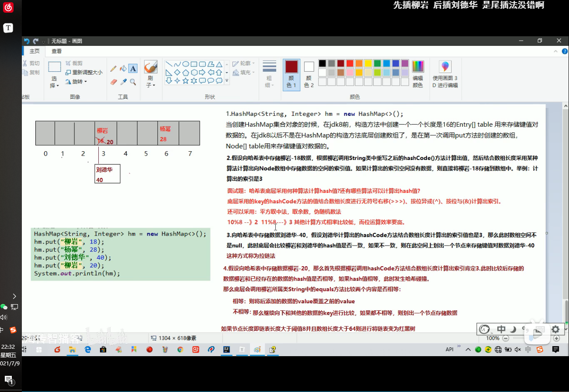Pick the yellow color swatch

tap(368, 63)
